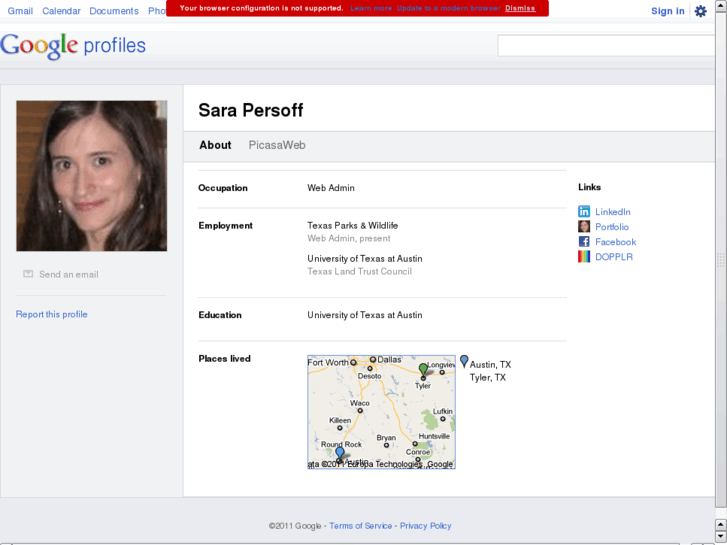Click the vertical scrollbar track
727x545 pixels.
(x=721, y=260)
